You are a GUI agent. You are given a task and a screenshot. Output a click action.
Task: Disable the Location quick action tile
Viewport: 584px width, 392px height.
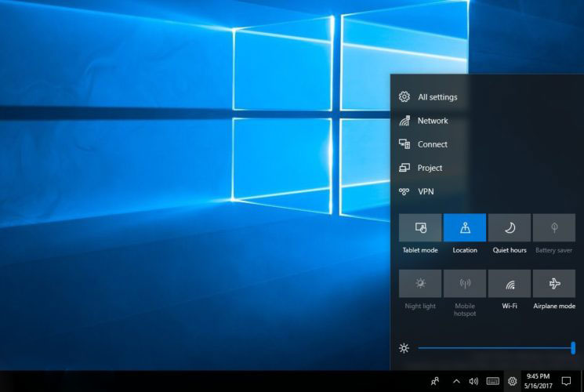(465, 227)
